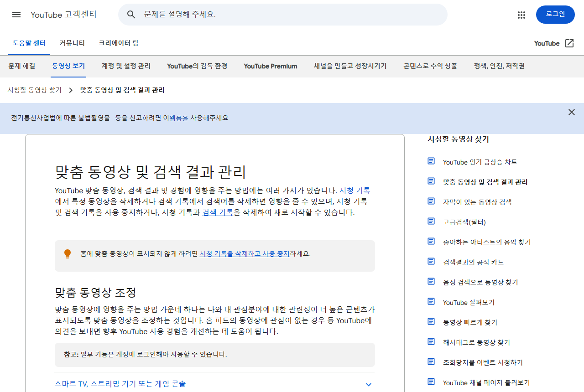
Task: Follow the 시청 기록 link in the intro
Action: pos(355,191)
